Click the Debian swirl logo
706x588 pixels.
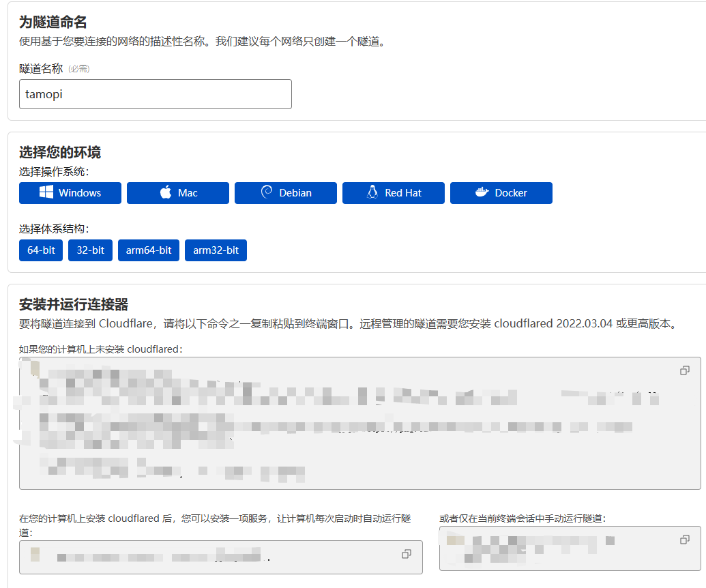coord(267,193)
